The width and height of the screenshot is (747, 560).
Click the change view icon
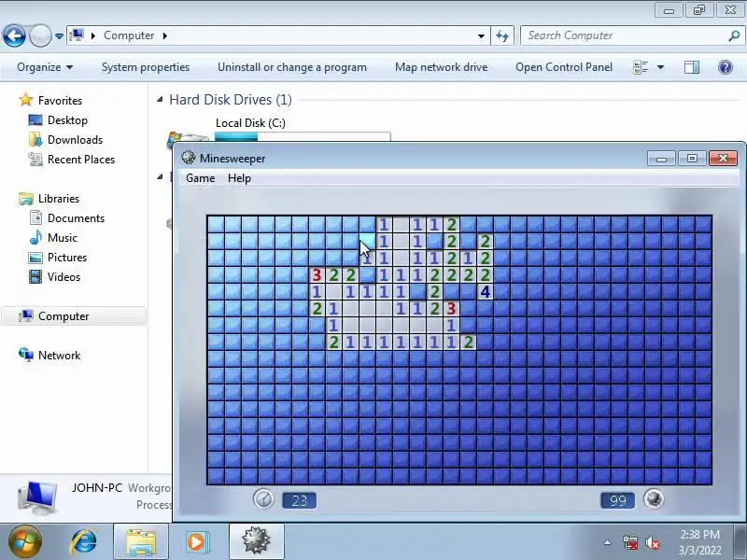641,67
